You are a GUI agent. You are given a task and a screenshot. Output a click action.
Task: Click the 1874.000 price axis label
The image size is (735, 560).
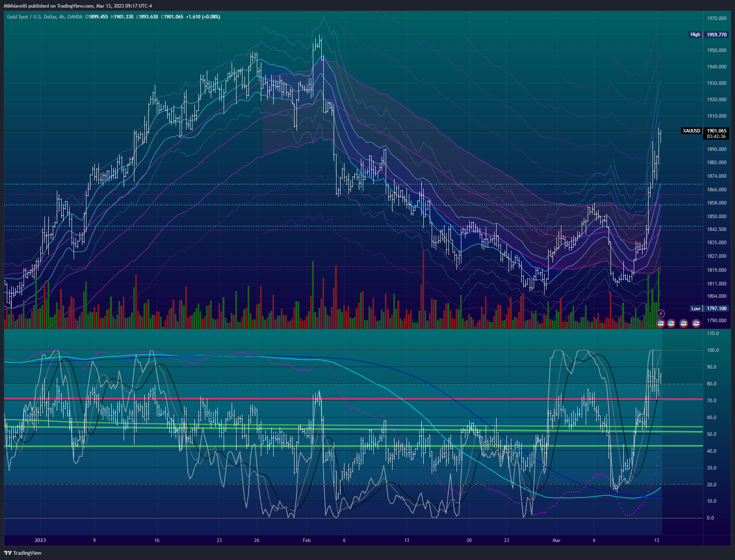(x=717, y=176)
